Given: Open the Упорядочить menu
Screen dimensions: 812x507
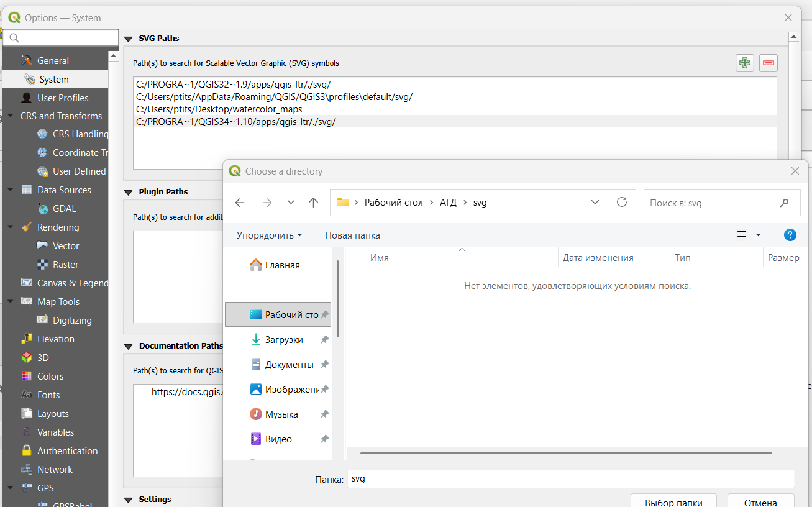Looking at the screenshot, I should 270,235.
